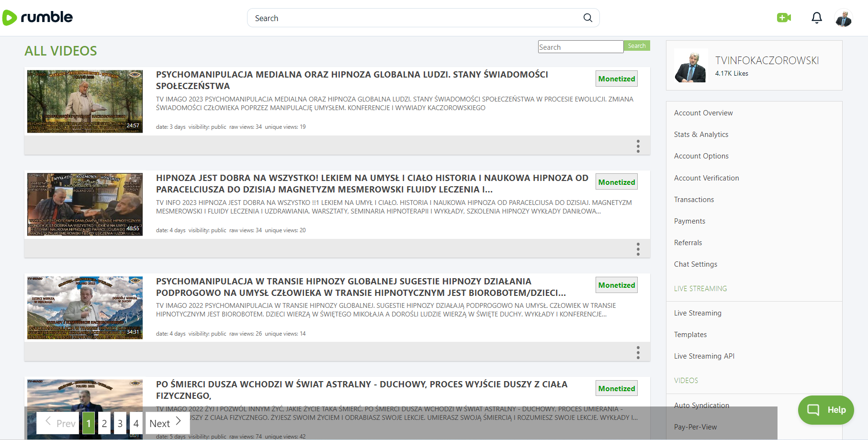Open Transactions page
Screen dimensions: 868x440
694,200
